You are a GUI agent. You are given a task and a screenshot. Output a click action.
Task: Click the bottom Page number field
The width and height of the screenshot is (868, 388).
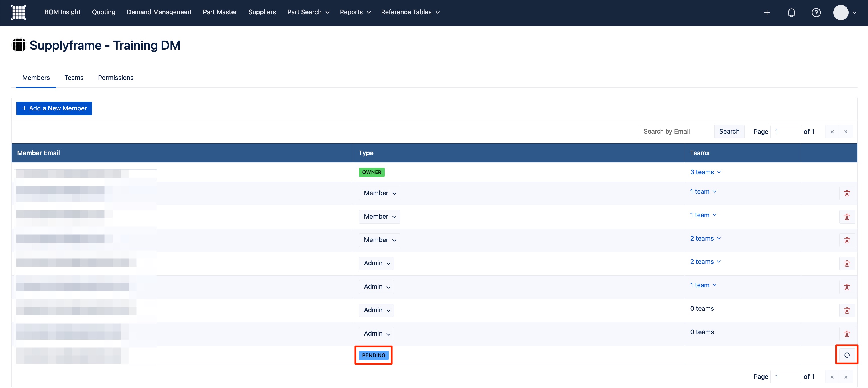pos(786,377)
